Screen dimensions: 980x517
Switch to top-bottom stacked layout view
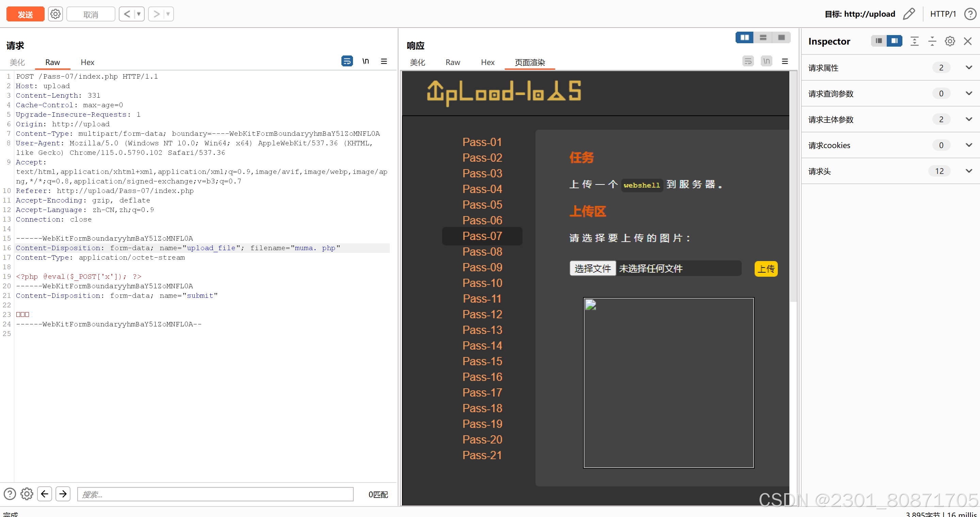(x=763, y=37)
